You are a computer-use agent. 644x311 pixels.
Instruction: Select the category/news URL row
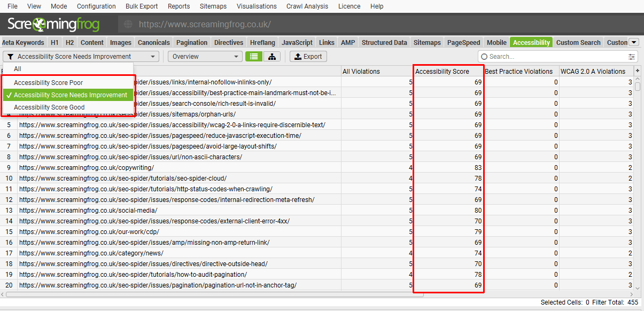(317, 253)
